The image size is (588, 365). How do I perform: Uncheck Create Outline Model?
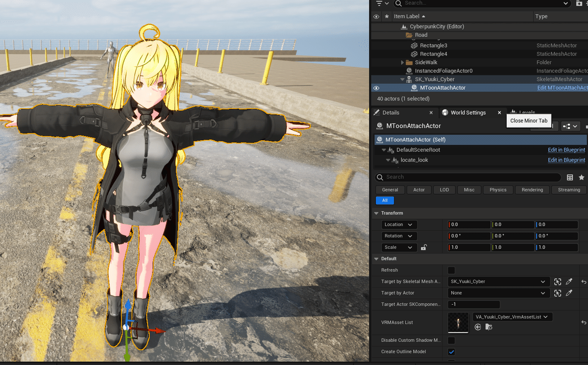coord(451,352)
